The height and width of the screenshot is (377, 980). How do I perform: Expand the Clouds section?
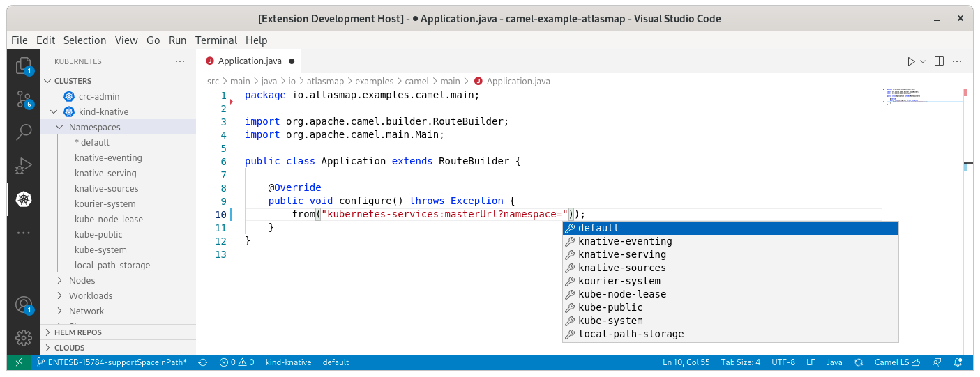tap(70, 348)
